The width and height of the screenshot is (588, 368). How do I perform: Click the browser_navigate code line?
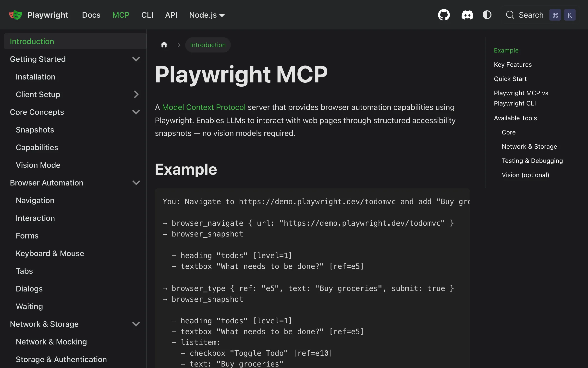[x=308, y=223]
